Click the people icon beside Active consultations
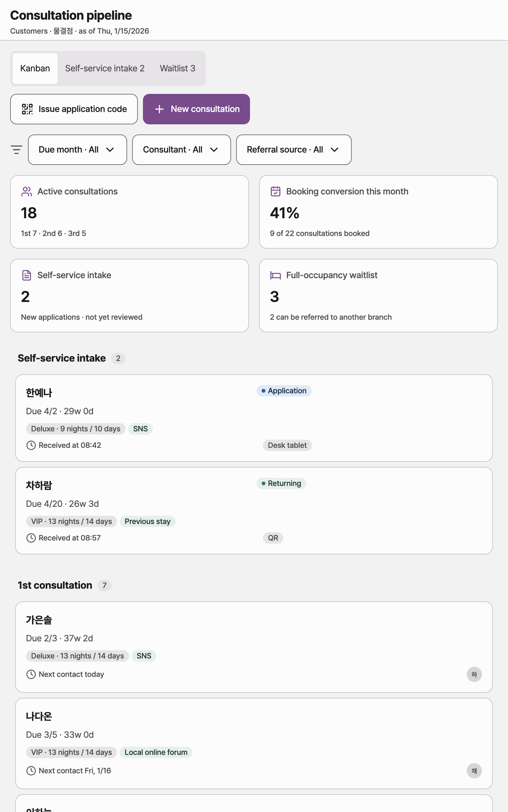508x812 pixels. click(x=27, y=191)
